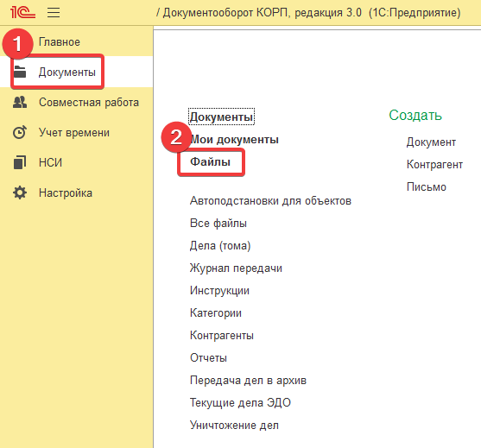Click the bold Документы link
481x448 pixels.
pyautogui.click(x=221, y=117)
